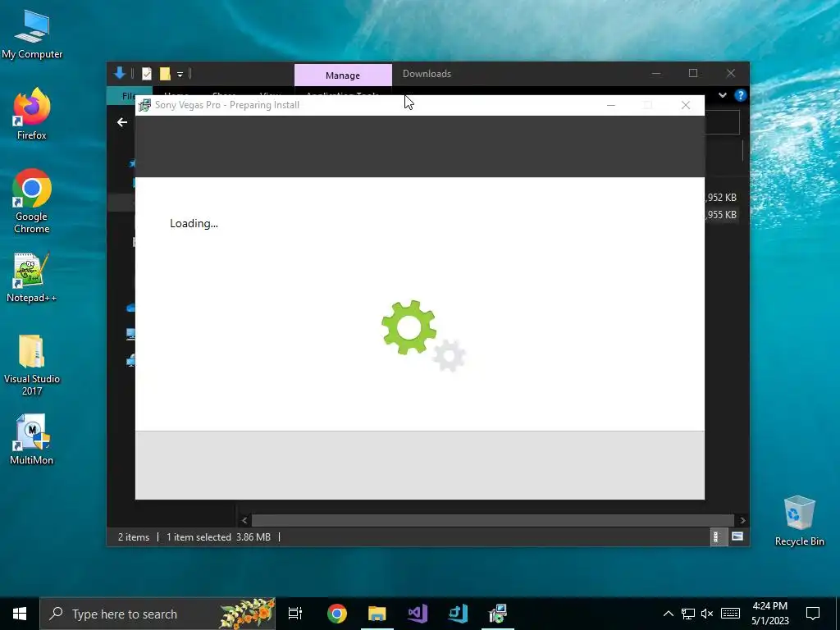Launch Firefox from the desktop
840x630 pixels.
click(x=32, y=113)
